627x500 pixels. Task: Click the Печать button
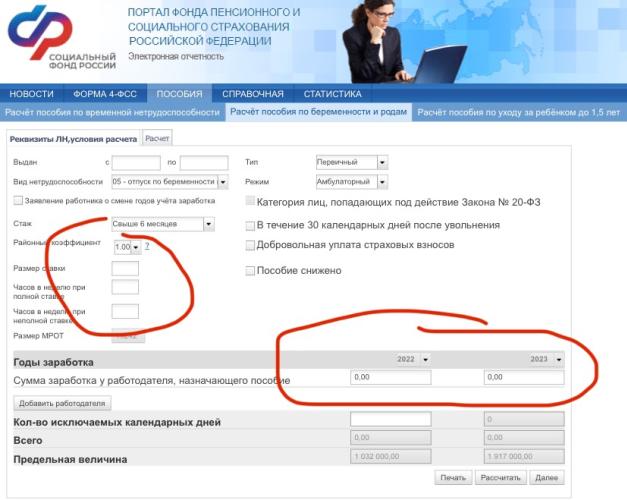tap(453, 478)
